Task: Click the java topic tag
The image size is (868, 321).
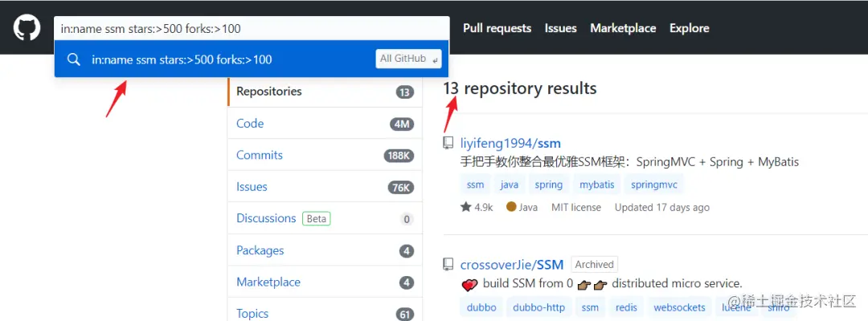Action: click(x=510, y=185)
